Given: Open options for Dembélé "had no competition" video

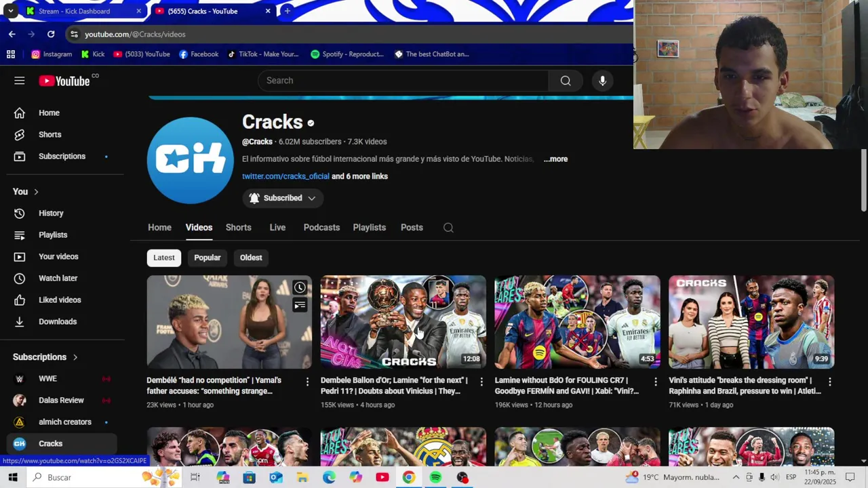Looking at the screenshot, I should (307, 382).
